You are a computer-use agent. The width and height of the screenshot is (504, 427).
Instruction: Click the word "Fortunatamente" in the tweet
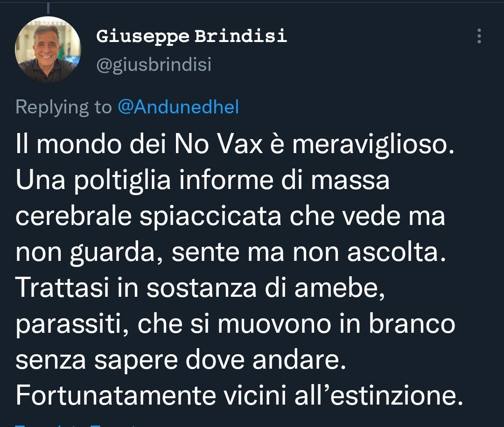pos(115,395)
